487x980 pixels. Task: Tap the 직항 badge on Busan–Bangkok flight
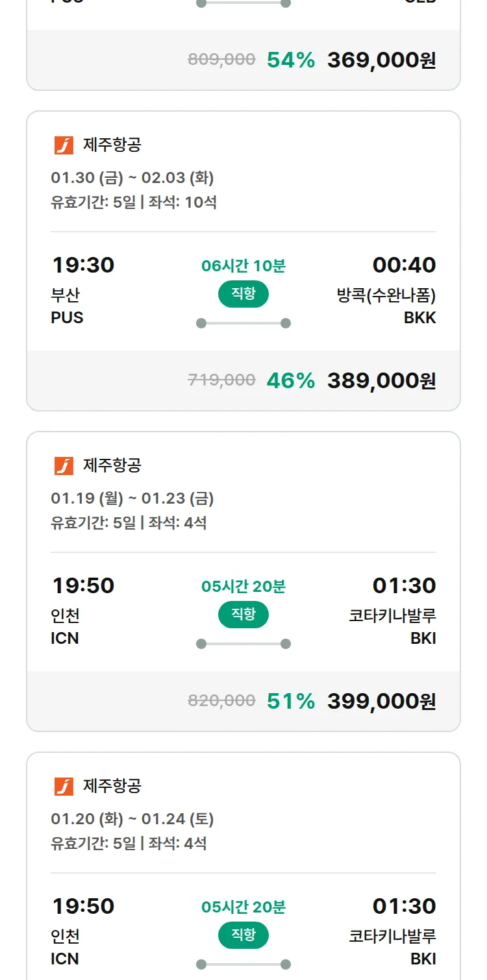click(243, 294)
